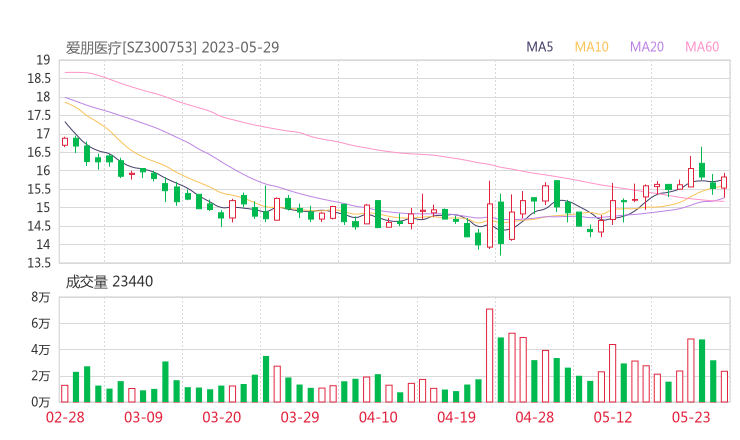Viewport: 740px width, 440px height.
Task: Select the 03-09 date label
Action: tap(144, 417)
